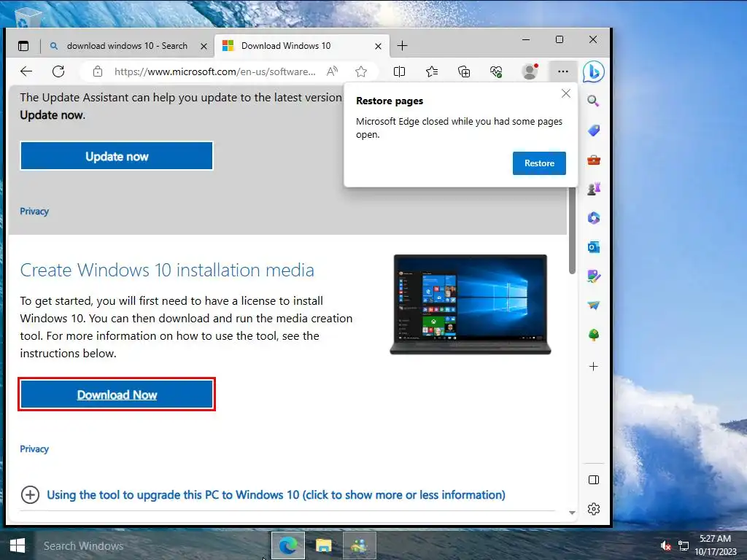The image size is (747, 560).
Task: Open the tab actions menu icon
Action: 23,46
